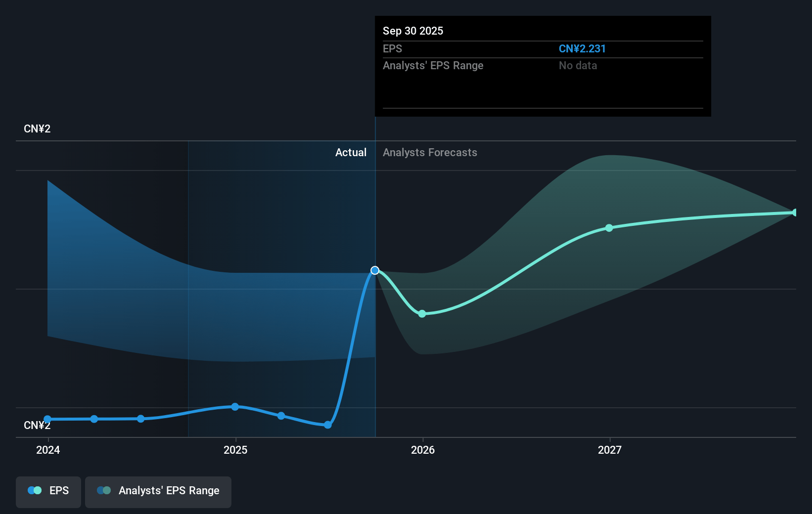Viewport: 812px width, 514px height.
Task: Click the Analysts Forecasts section label
Action: point(430,153)
